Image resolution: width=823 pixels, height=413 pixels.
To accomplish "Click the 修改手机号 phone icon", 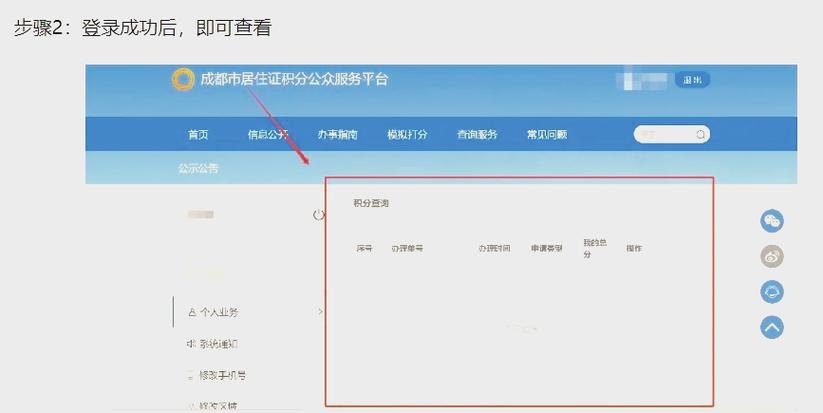I will point(191,376).
